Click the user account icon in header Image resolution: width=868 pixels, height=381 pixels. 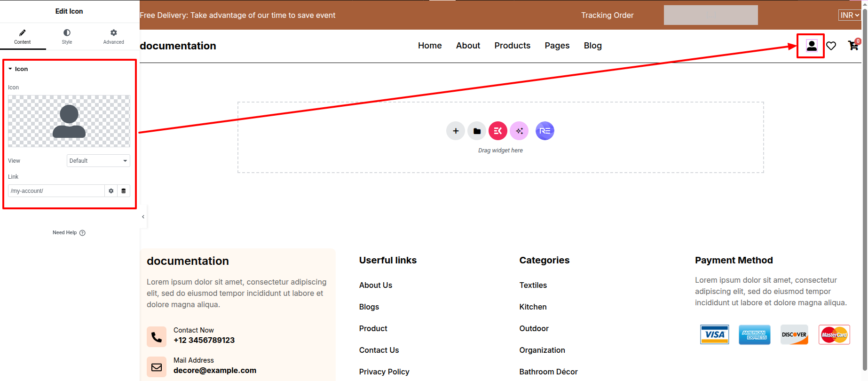click(811, 46)
